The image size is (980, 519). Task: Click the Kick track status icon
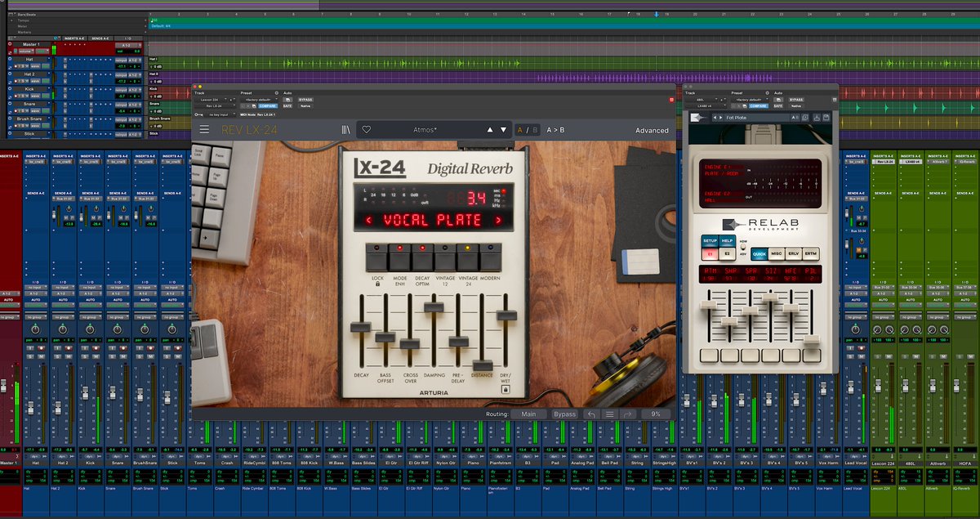pos(10,88)
